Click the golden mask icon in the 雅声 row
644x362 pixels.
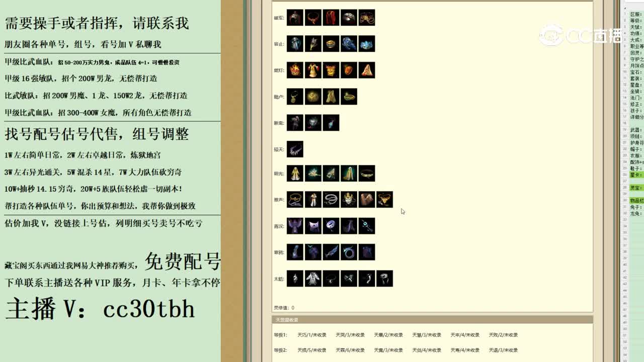(x=349, y=199)
